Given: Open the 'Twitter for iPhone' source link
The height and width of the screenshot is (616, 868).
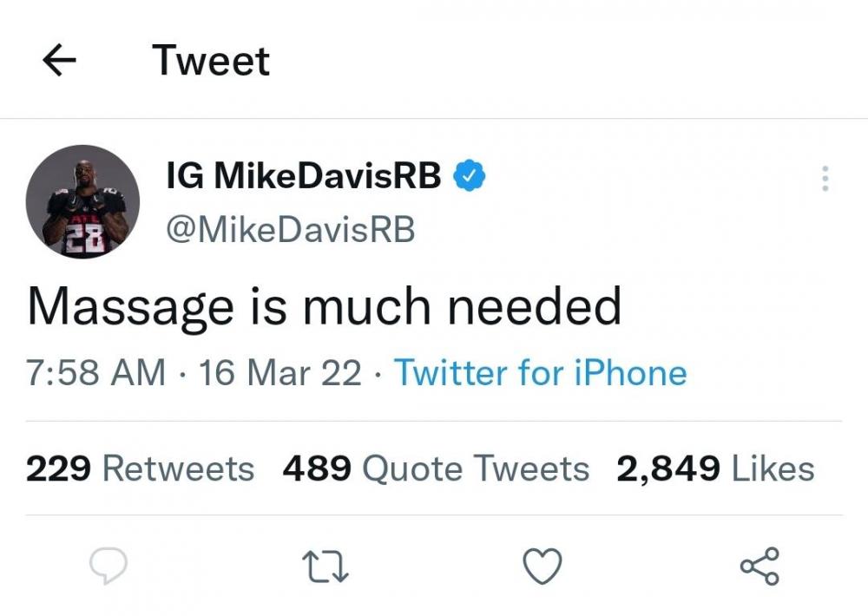Looking at the screenshot, I should [540, 373].
